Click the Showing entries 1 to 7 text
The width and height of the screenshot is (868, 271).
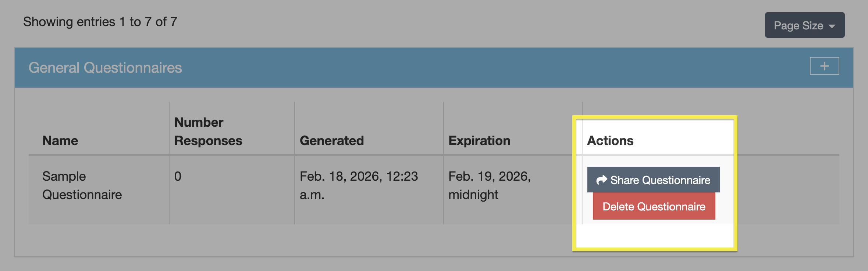[x=100, y=22]
